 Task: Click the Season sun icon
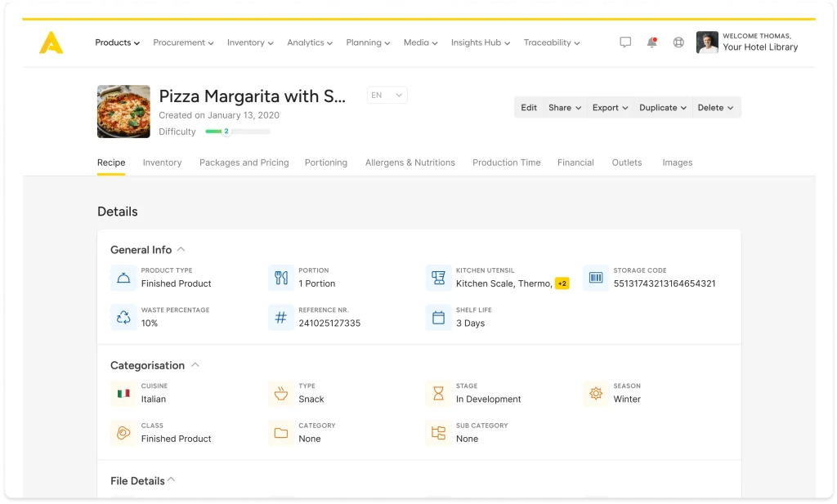(x=596, y=393)
